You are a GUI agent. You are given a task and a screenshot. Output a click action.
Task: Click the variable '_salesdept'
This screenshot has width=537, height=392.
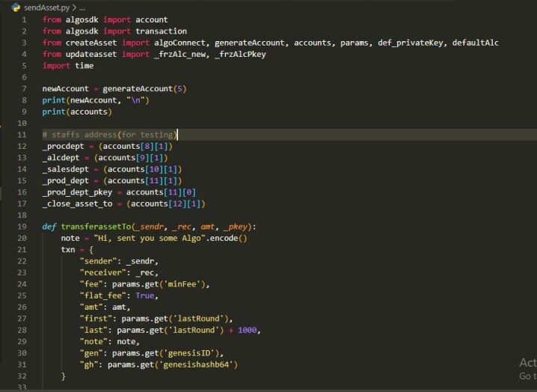point(65,169)
